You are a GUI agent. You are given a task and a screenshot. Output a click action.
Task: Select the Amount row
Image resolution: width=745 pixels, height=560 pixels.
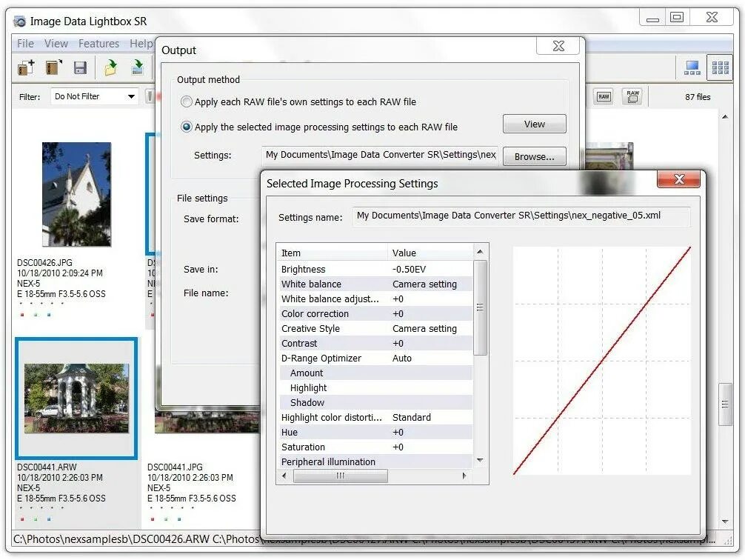click(x=375, y=373)
